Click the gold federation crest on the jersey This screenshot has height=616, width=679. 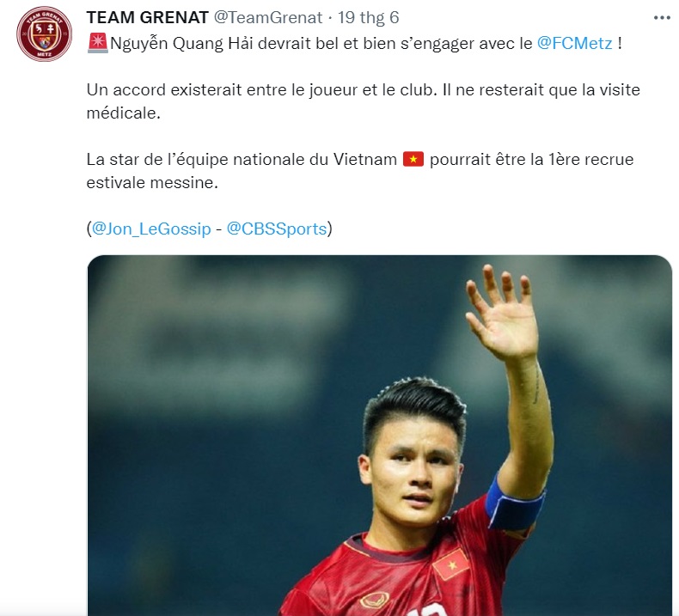click(x=375, y=600)
